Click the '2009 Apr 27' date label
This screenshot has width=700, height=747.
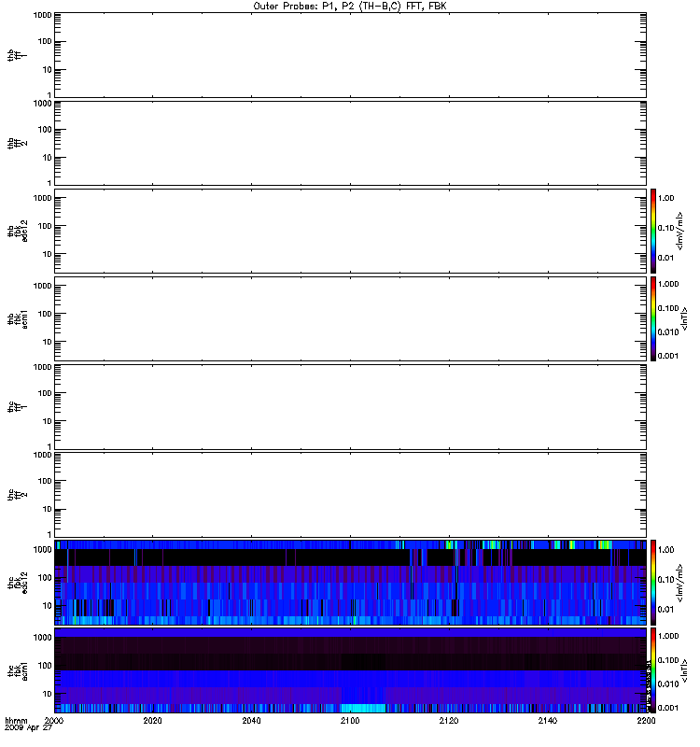coord(28,728)
